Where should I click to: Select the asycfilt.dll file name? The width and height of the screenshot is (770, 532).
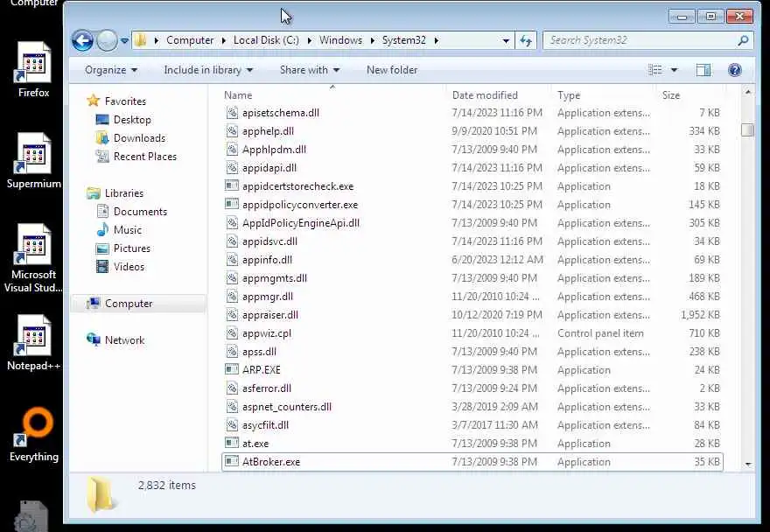265,425
